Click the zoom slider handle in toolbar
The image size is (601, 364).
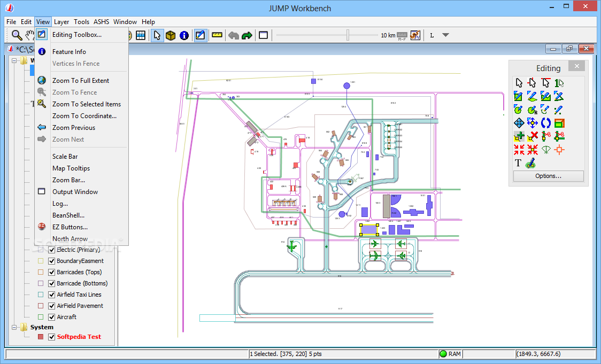coord(348,35)
